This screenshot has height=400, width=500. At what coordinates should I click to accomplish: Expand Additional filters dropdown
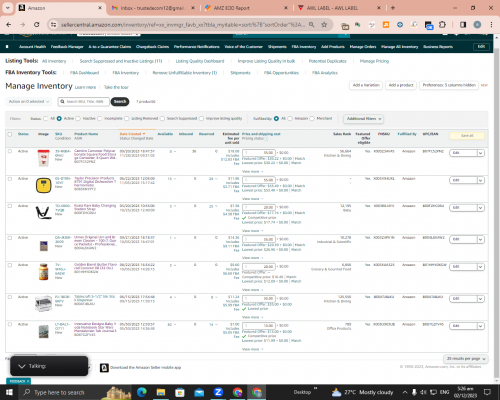[x=363, y=119]
